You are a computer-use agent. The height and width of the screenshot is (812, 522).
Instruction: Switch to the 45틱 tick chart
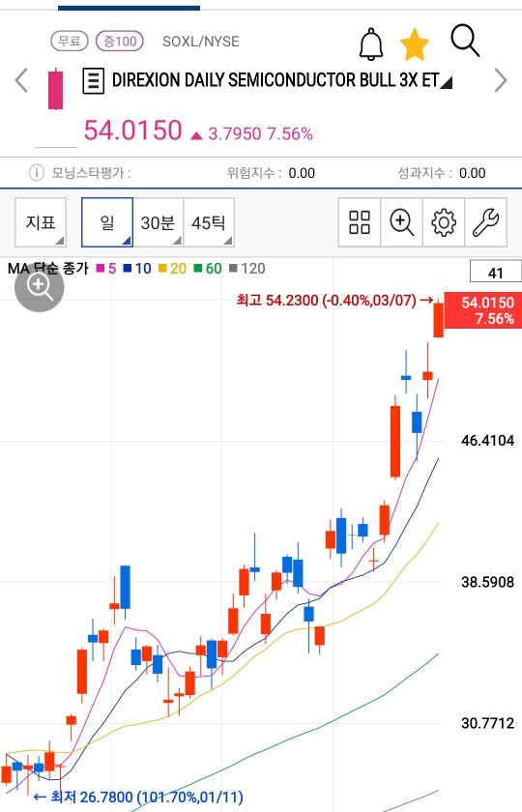click(x=209, y=222)
